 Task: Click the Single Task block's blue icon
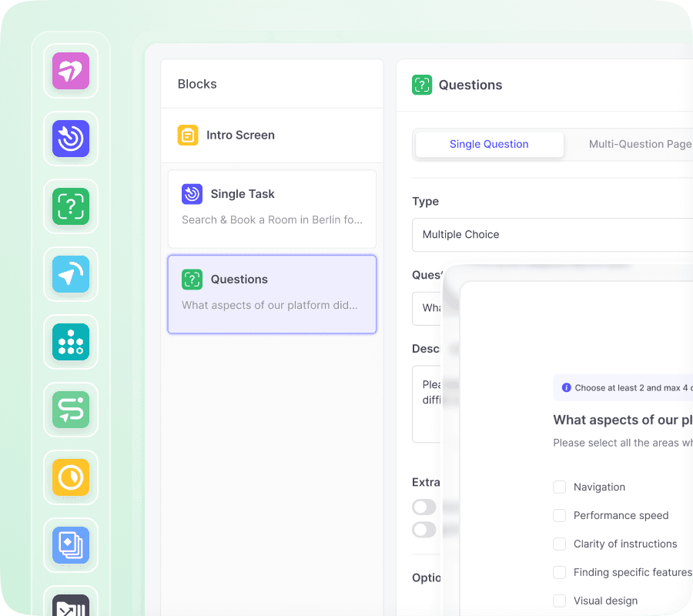192,194
